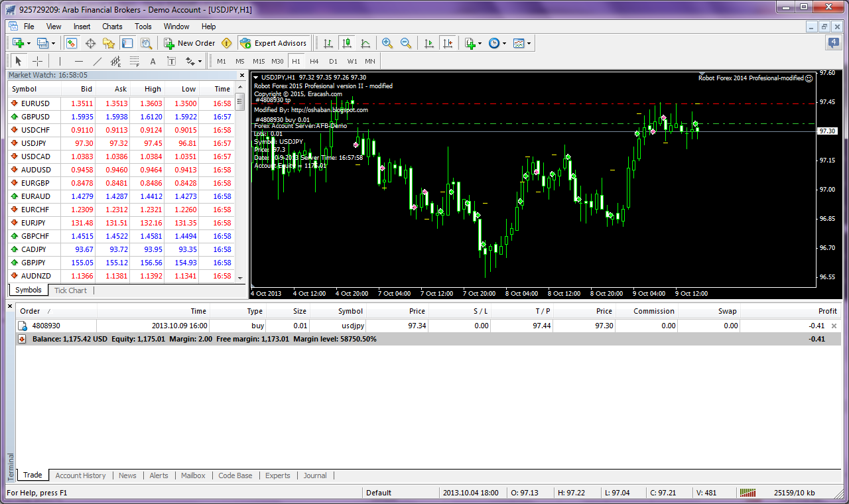Select the Fibonacci retracement tool

135,61
